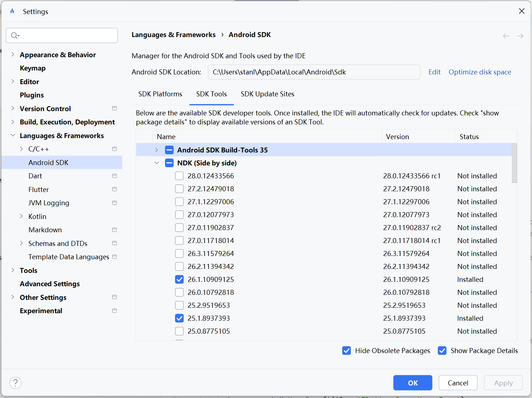The height and width of the screenshot is (398, 532).
Task: Expand Version Control section
Action: pos(13,109)
